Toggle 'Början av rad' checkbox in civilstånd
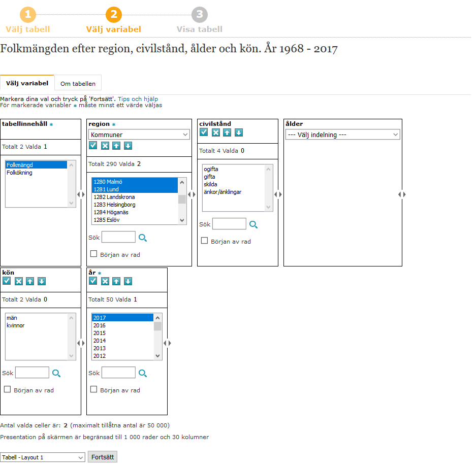 pos(204,241)
